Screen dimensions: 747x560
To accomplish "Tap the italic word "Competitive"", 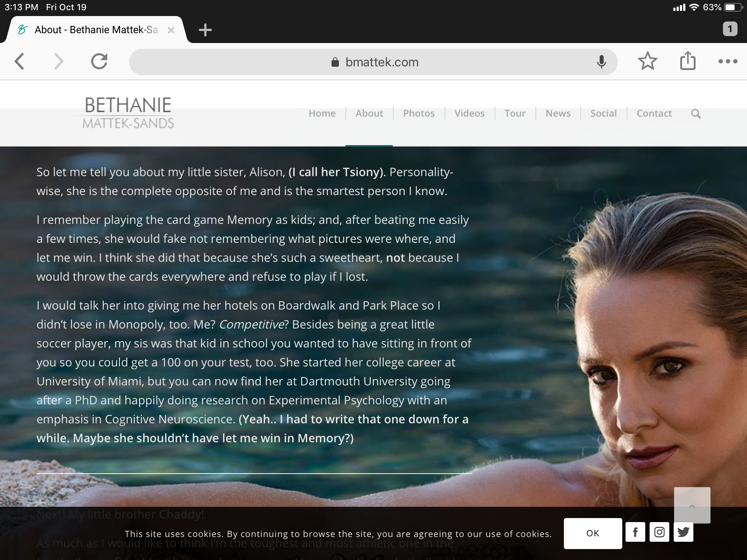I will click(251, 324).
